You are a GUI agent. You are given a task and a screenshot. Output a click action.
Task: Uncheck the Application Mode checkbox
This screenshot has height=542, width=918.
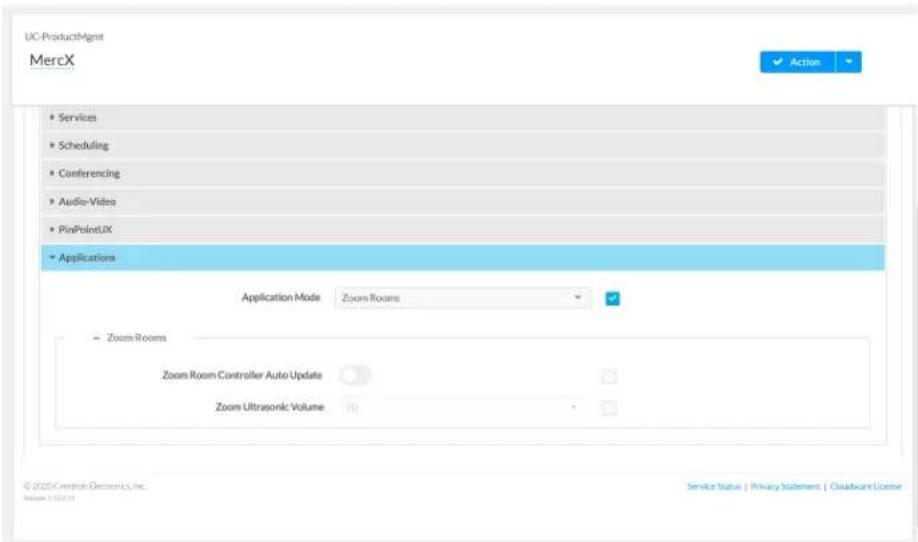(612, 299)
